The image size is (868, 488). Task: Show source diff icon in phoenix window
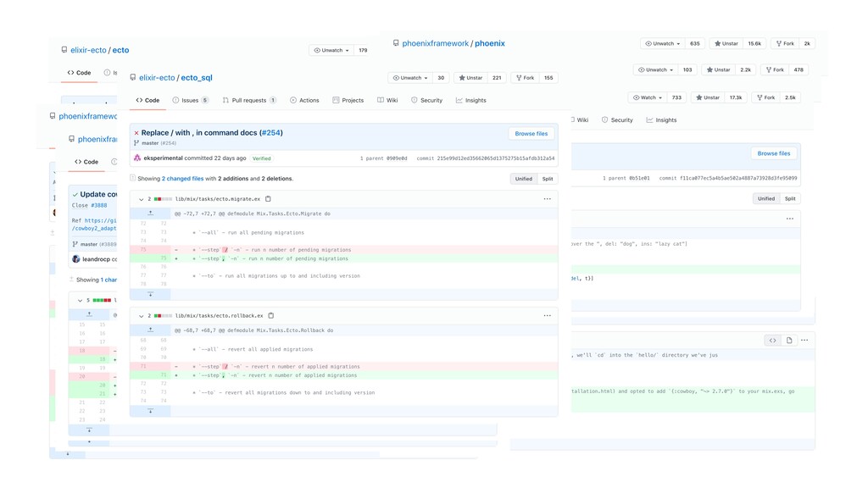coord(772,341)
